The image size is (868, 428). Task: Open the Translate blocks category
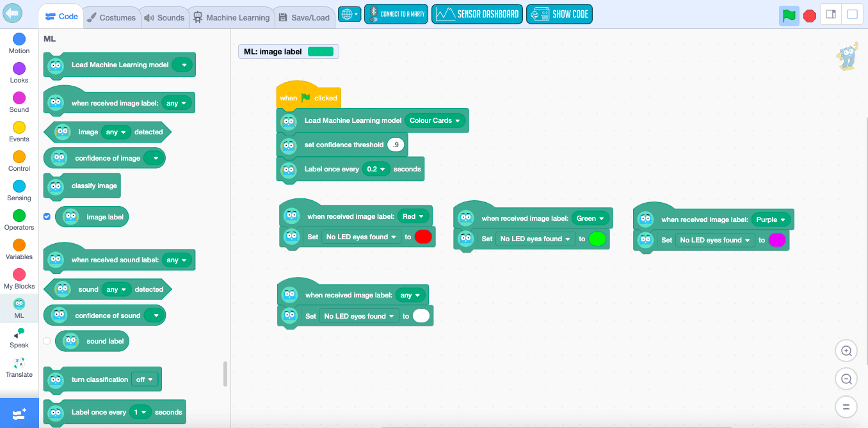tap(19, 367)
